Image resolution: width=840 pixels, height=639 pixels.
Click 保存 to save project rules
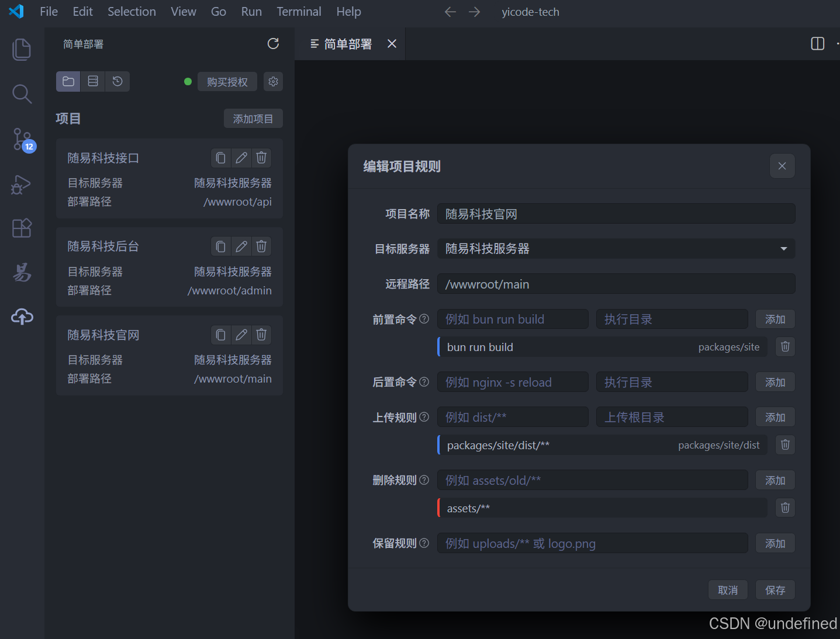pyautogui.click(x=775, y=590)
